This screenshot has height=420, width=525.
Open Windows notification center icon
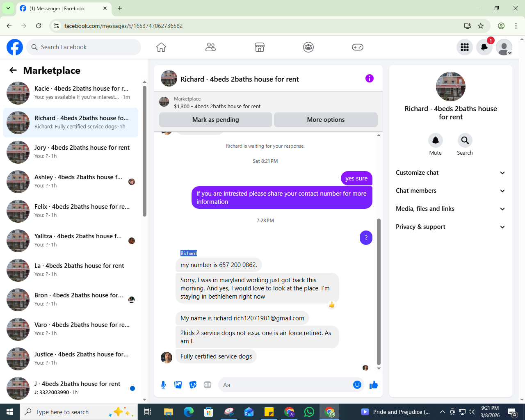tap(512, 412)
